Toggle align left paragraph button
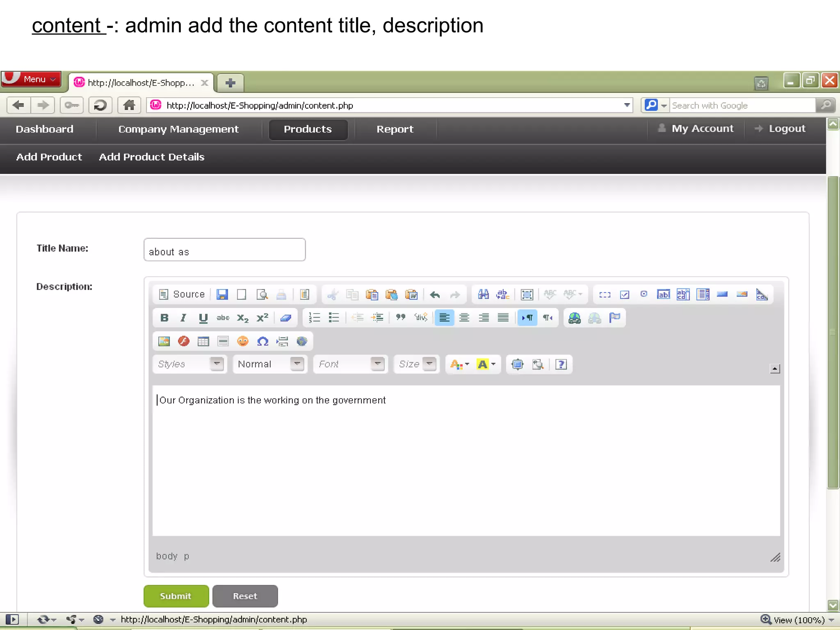Screen dimensions: 840x630 tap(444, 318)
